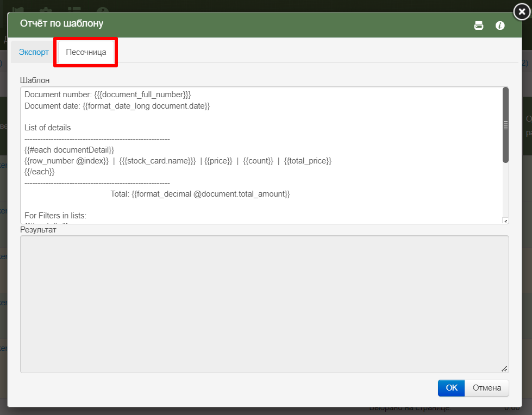This screenshot has width=532, height=415.
Task: Click the "{{{stock_card.name}}}" placeholder
Action: pyautogui.click(x=158, y=161)
